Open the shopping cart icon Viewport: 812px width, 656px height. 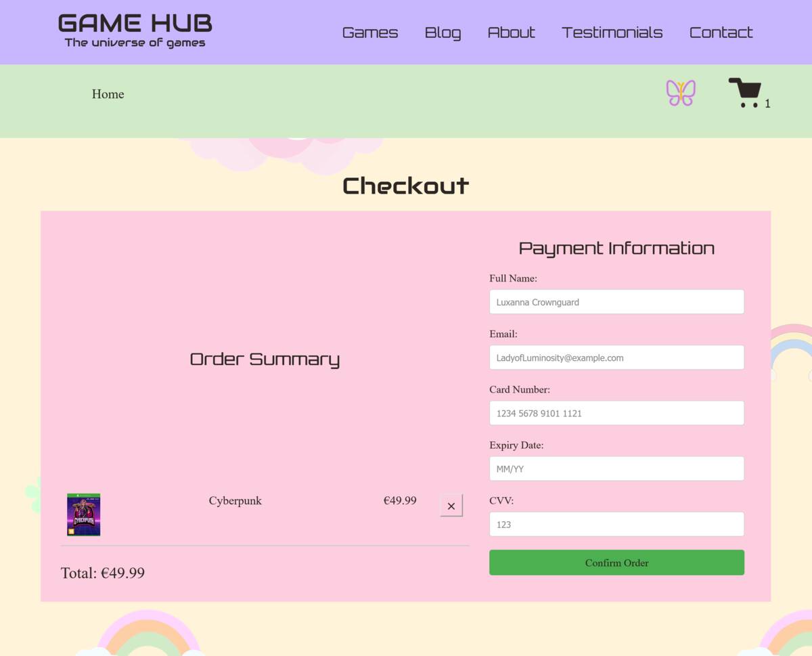pos(745,91)
